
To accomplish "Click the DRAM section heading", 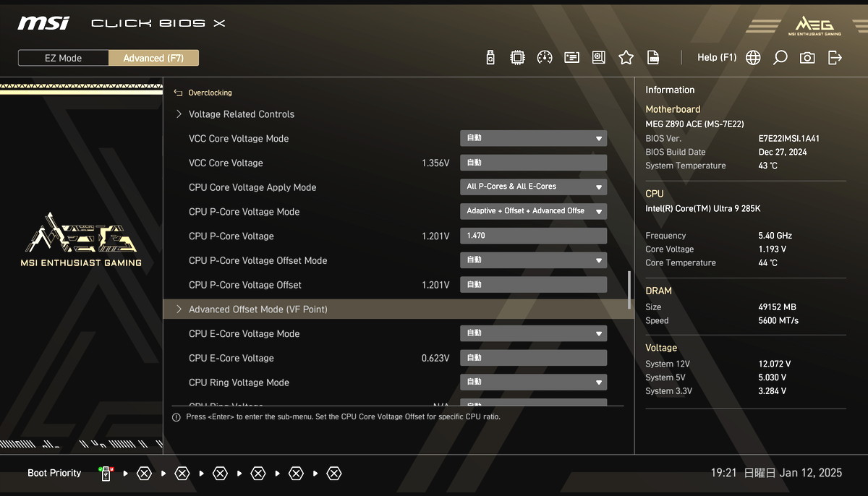I will tap(658, 291).
